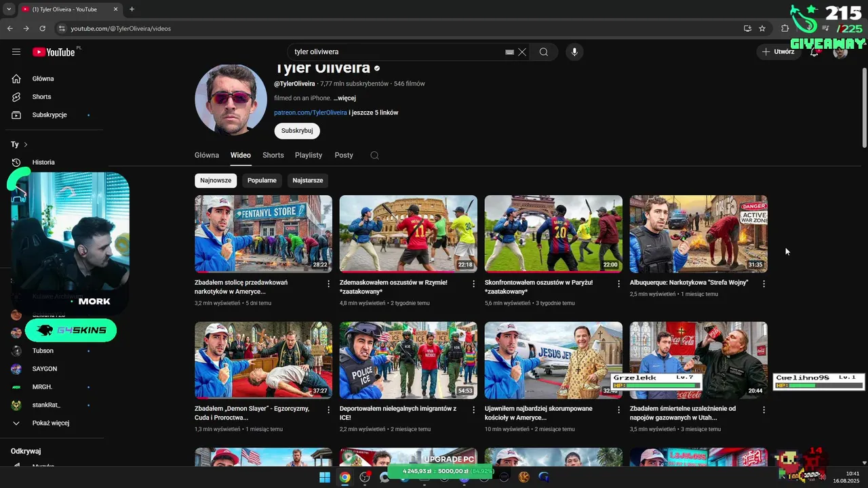The height and width of the screenshot is (488, 868).
Task: Start voice search with the microphone icon
Action: (x=574, y=52)
